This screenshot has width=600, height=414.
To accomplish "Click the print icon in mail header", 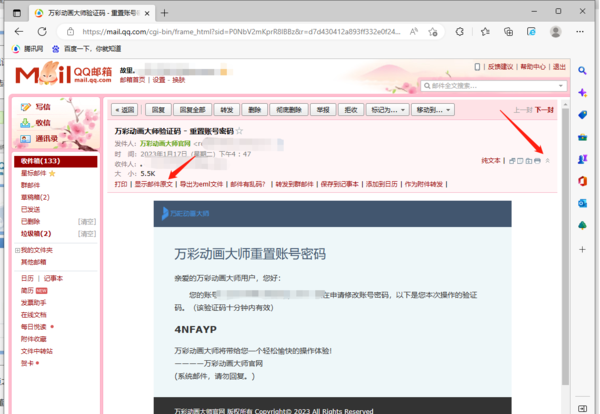I will (537, 160).
